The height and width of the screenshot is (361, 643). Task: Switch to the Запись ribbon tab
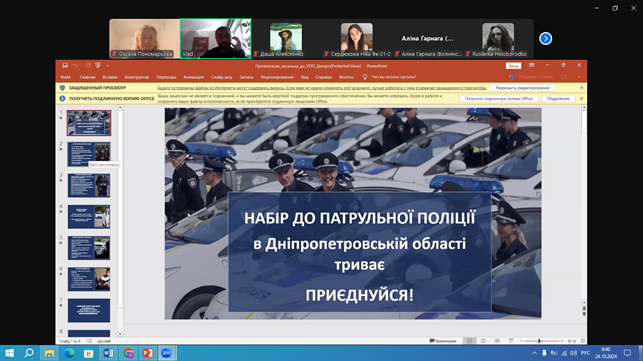[x=246, y=77]
